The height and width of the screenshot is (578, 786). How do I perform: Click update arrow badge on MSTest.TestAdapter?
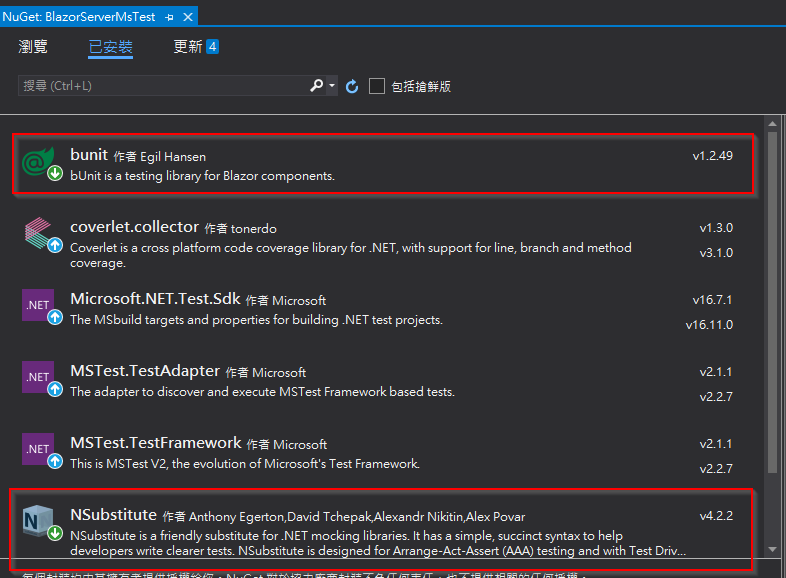click(55, 389)
